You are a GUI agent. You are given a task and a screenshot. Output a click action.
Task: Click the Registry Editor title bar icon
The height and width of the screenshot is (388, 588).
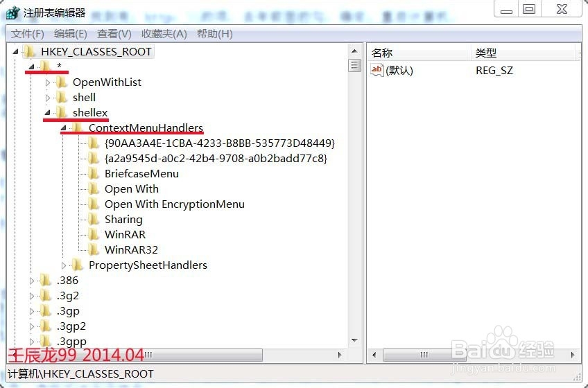pos(12,12)
